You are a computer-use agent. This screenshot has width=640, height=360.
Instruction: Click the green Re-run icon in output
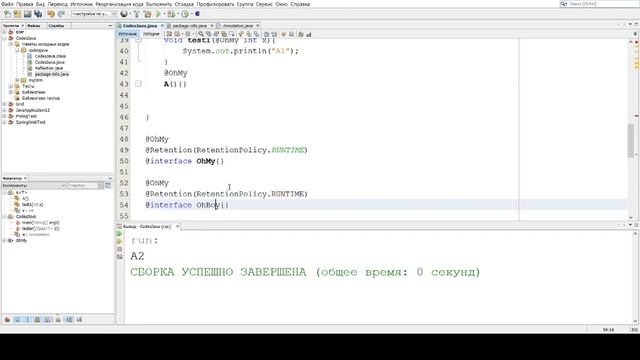[x=120, y=234]
